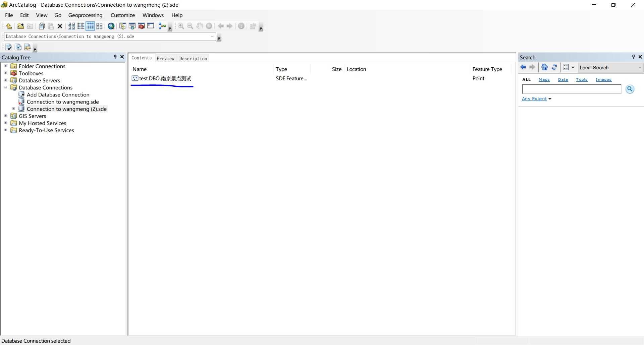Click the Export Metadata icon

28,47
